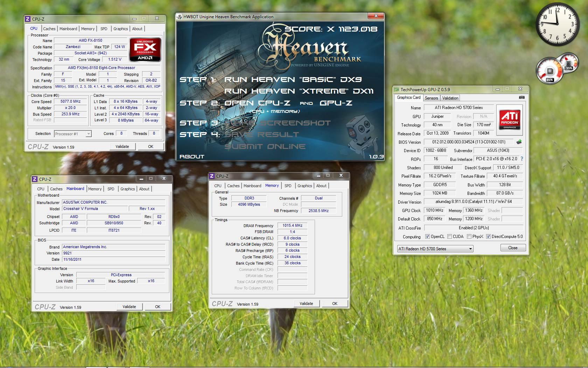
Task: Click ABOUT in the Heaven benchmark window
Action: coord(192,157)
